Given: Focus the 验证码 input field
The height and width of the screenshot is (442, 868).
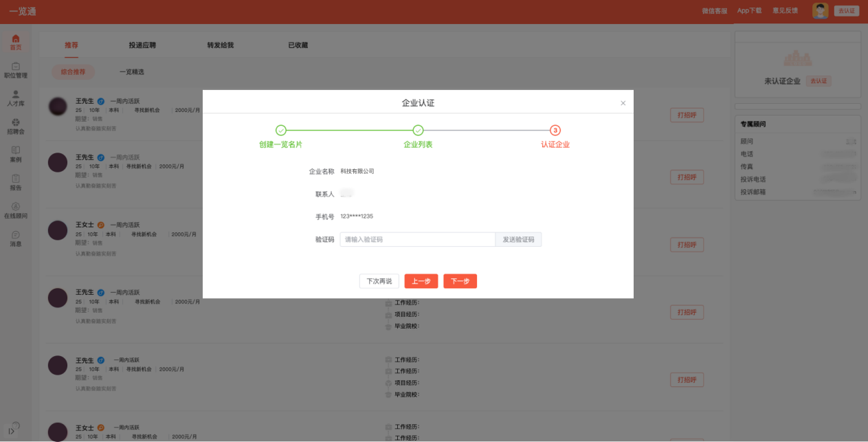Looking at the screenshot, I should tap(418, 239).
